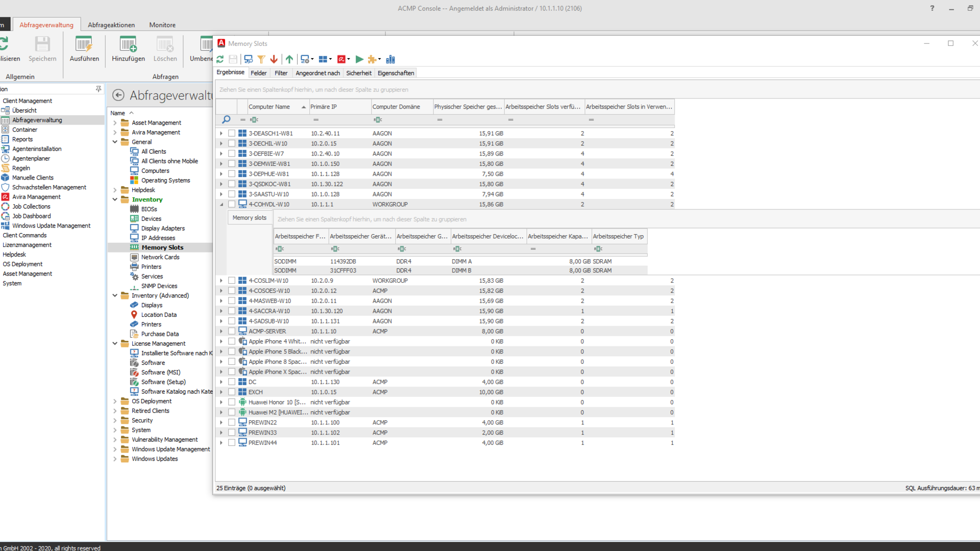This screenshot has width=980, height=551.
Task: Click the blue bar chart icon
Action: [x=390, y=59]
